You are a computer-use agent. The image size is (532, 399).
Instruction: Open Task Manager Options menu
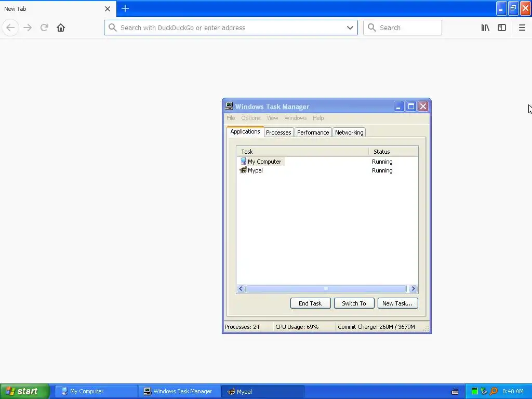(251, 118)
